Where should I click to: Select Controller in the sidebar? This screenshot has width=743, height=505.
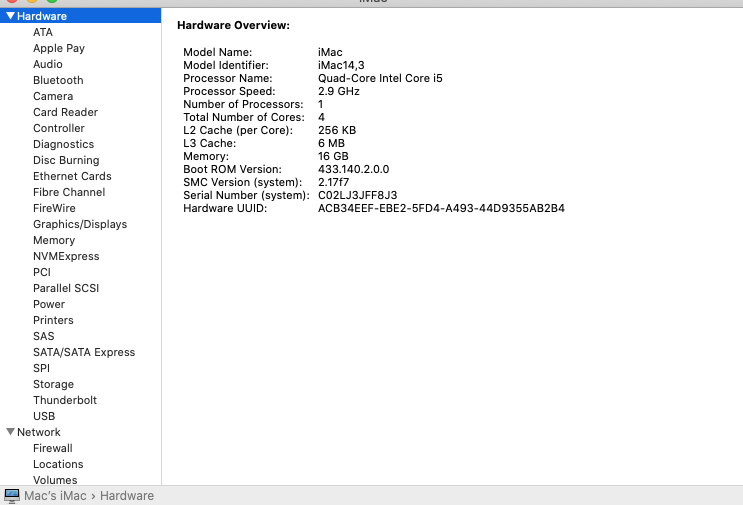(59, 128)
